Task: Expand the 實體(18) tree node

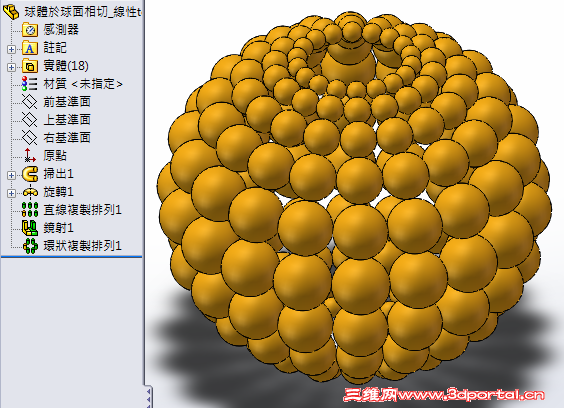Action: [11, 67]
